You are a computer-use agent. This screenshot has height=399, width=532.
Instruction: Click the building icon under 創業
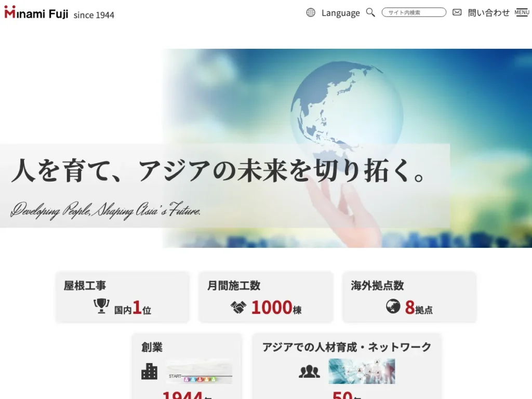coord(149,371)
